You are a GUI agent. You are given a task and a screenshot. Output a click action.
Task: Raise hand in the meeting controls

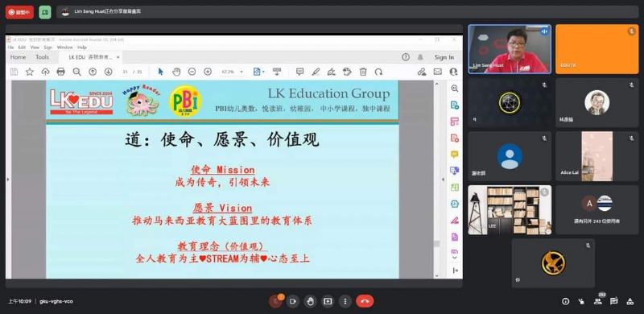310,301
